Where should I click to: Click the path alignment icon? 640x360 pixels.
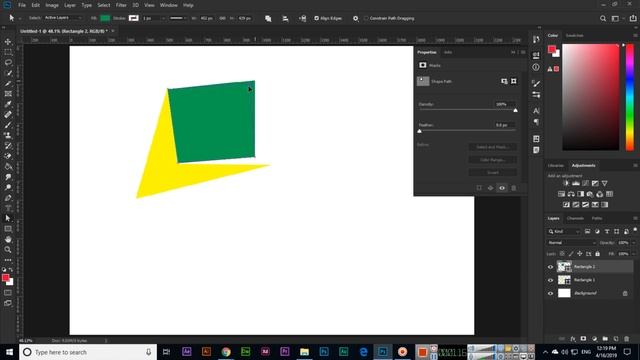pyautogui.click(x=285, y=18)
